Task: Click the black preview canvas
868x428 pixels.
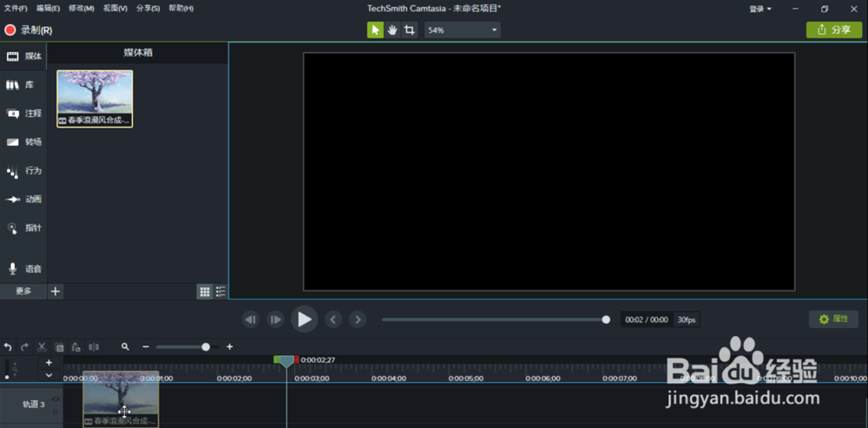Action: coord(549,171)
